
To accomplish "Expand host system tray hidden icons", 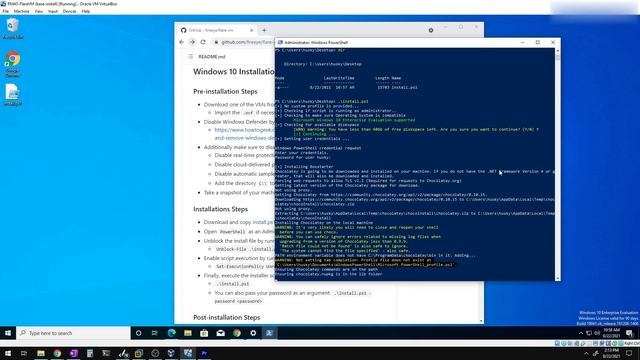I will click(x=587, y=353).
